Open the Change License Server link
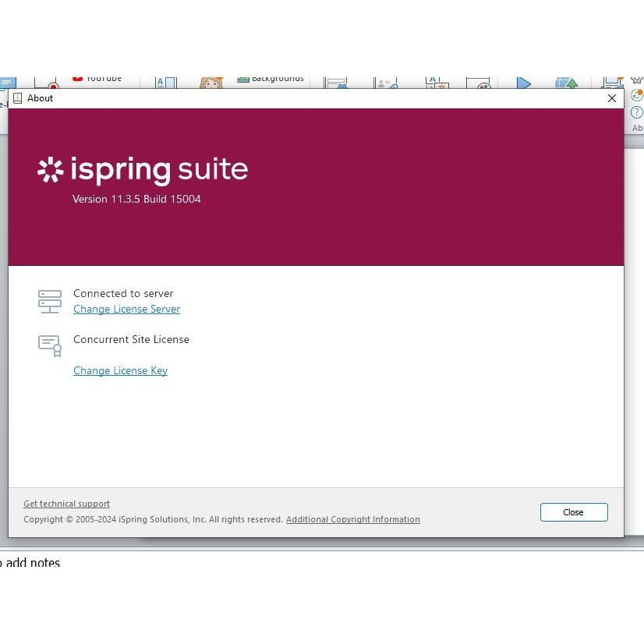The image size is (644, 644). pos(126,309)
